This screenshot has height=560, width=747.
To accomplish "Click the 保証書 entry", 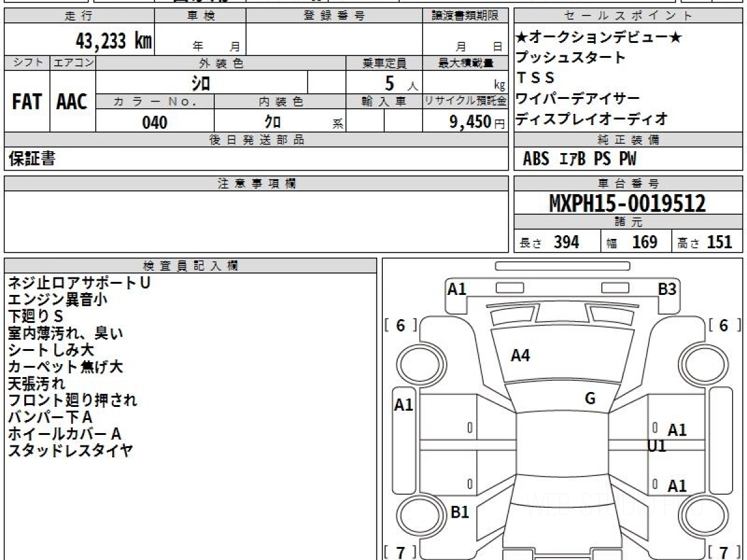I will [x=32, y=159].
